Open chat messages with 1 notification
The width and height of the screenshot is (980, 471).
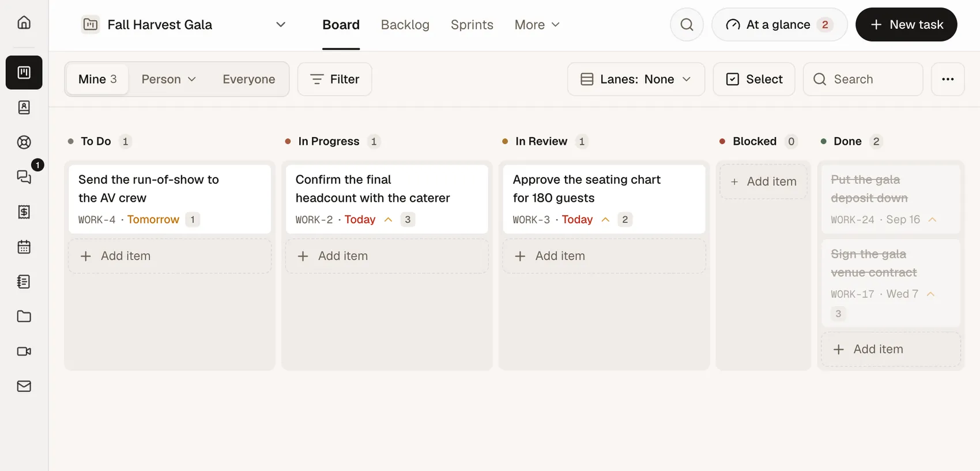pyautogui.click(x=24, y=177)
